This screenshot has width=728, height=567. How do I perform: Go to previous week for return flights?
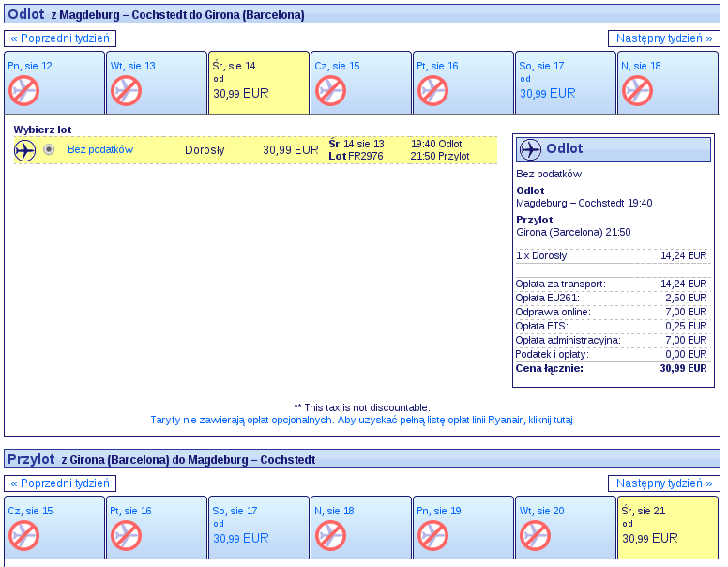[60, 483]
